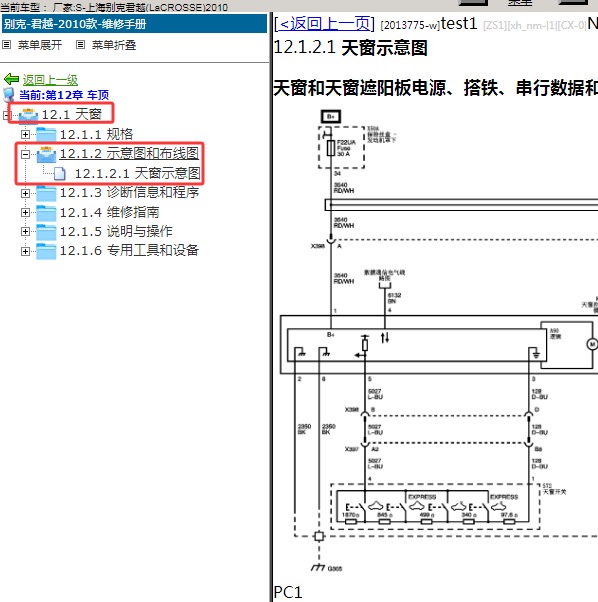Click the 菜单展开 square icon
The height and width of the screenshot is (602, 598).
(7, 45)
